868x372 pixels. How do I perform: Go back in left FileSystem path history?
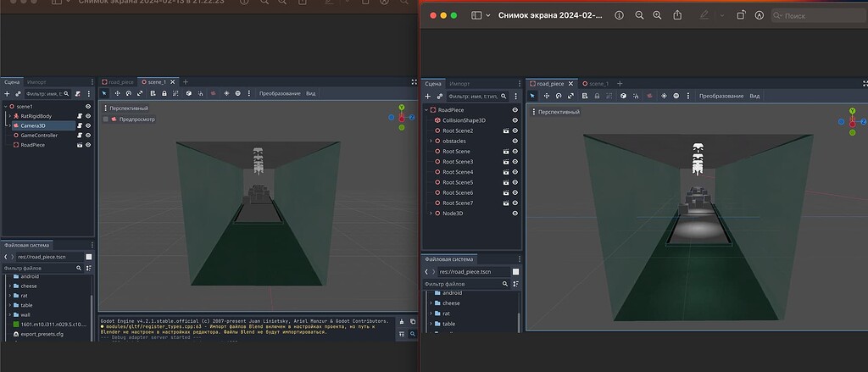(x=5, y=257)
